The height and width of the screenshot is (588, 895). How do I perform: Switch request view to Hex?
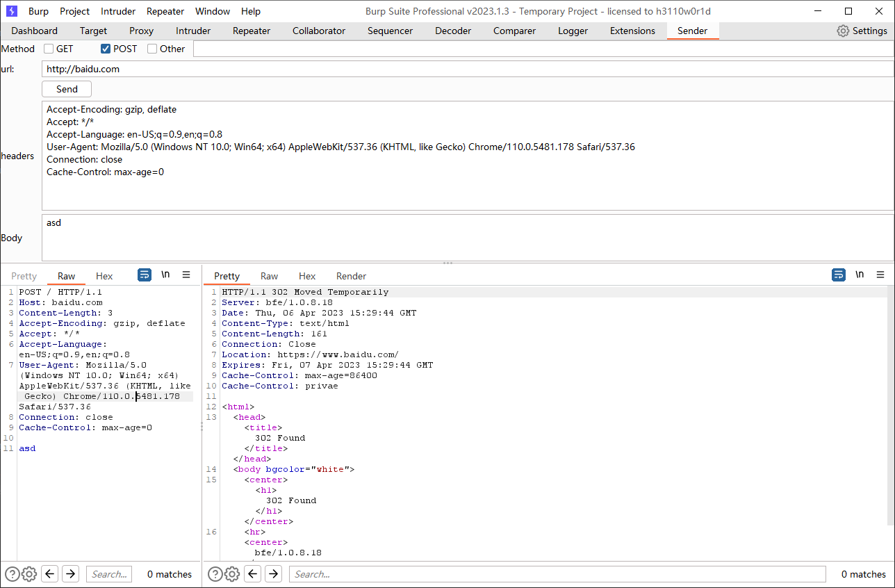coord(104,276)
